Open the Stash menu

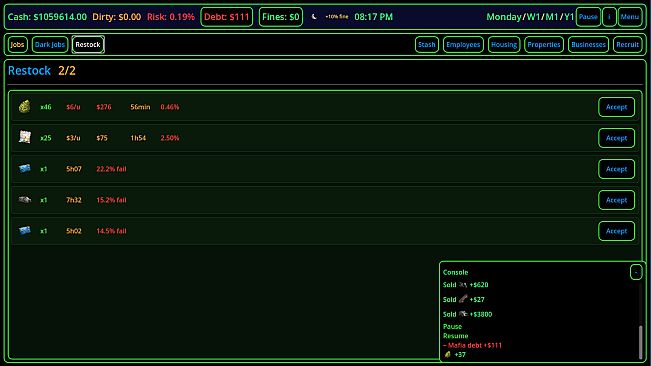(x=427, y=44)
